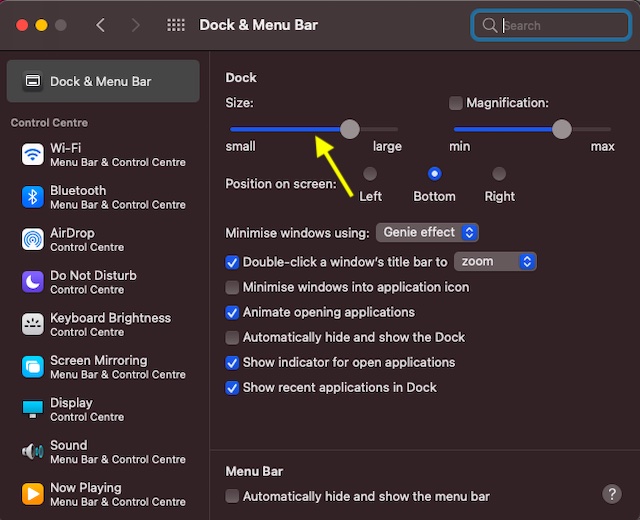Click the Bluetooth icon in sidebar
The image size is (640, 520).
point(33,197)
